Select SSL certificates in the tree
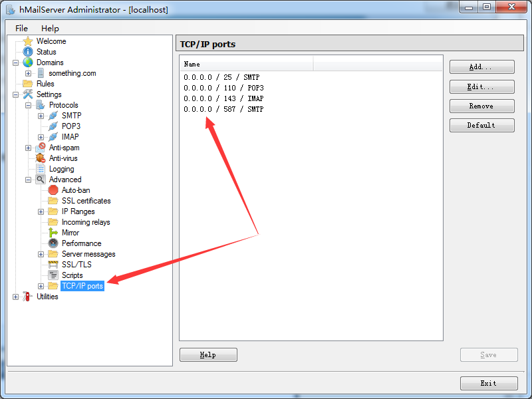 86,201
